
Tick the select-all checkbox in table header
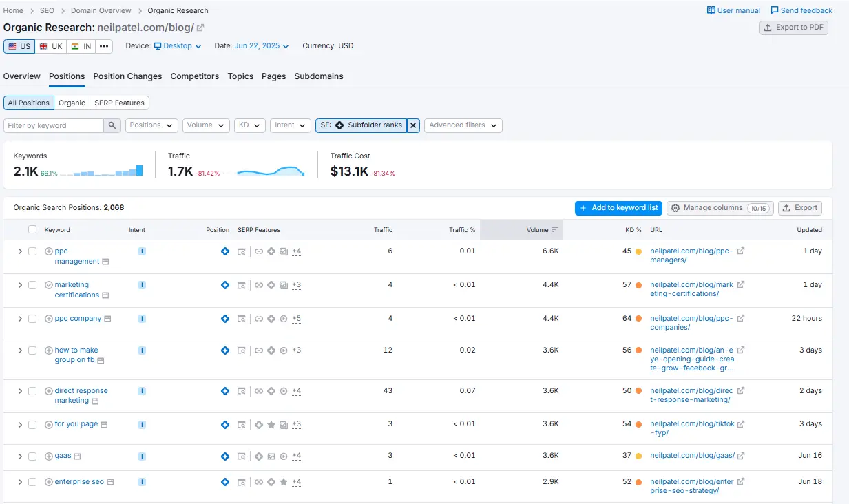pyautogui.click(x=32, y=230)
